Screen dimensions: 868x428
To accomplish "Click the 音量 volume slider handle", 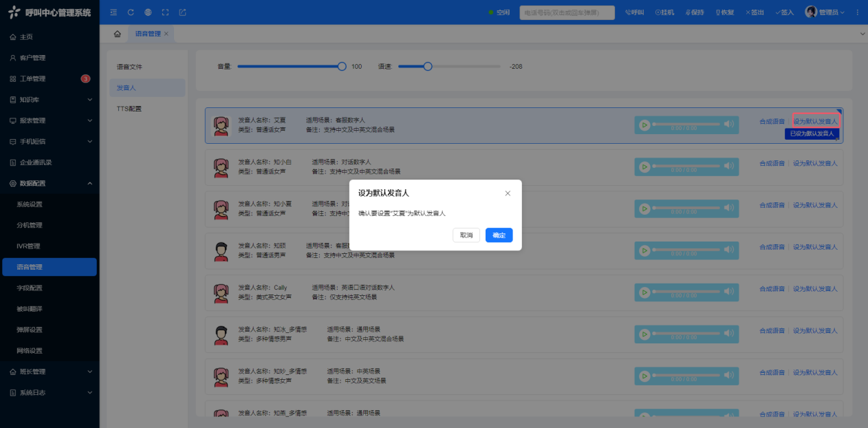I will pos(342,67).
